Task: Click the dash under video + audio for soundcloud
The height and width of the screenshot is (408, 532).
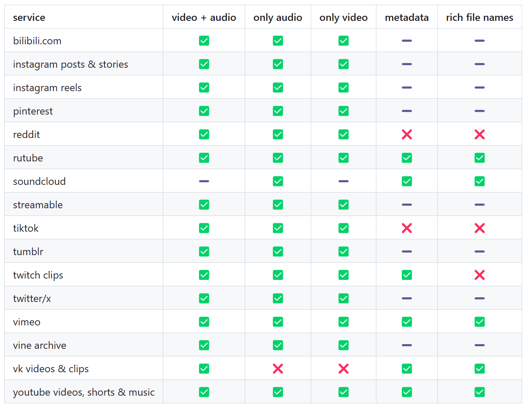Action: (x=204, y=181)
